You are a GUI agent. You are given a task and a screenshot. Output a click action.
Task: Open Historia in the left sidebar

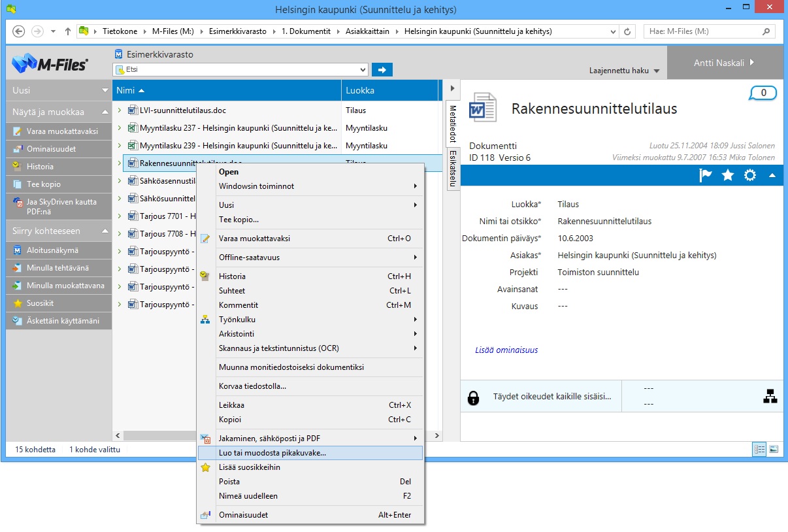[x=59, y=167]
